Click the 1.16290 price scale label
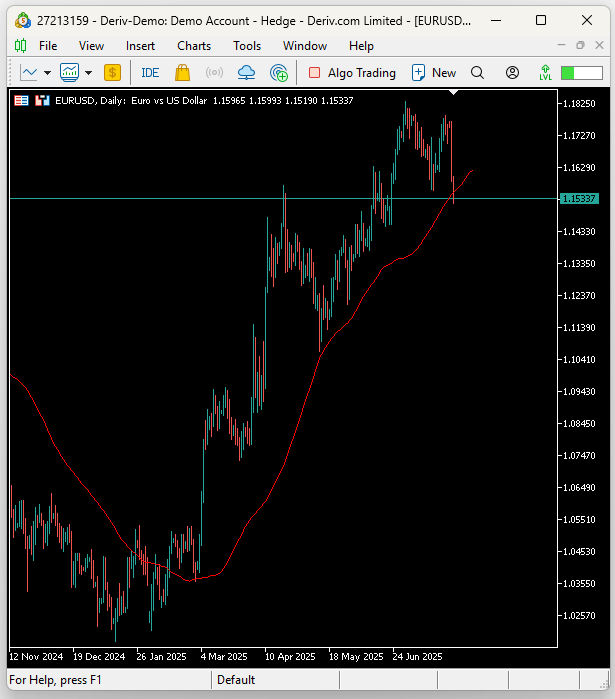 pyautogui.click(x=579, y=168)
